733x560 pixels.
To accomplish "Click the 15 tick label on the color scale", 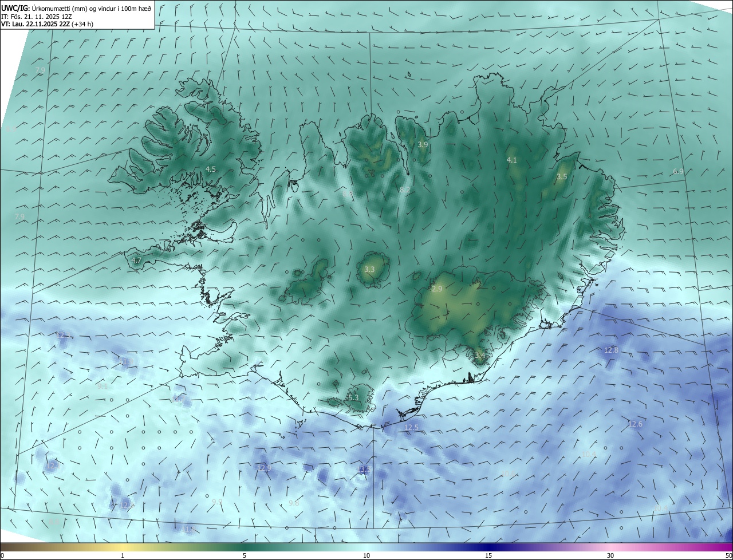I will click(488, 555).
